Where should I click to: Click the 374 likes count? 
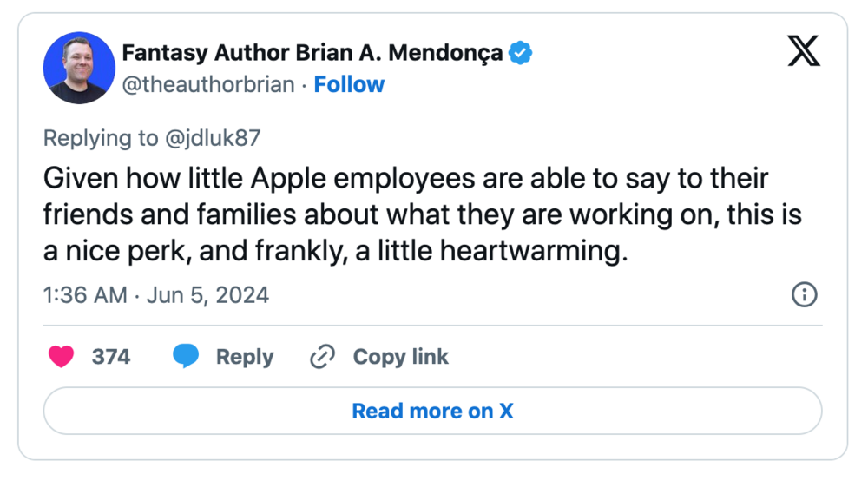coord(111,357)
